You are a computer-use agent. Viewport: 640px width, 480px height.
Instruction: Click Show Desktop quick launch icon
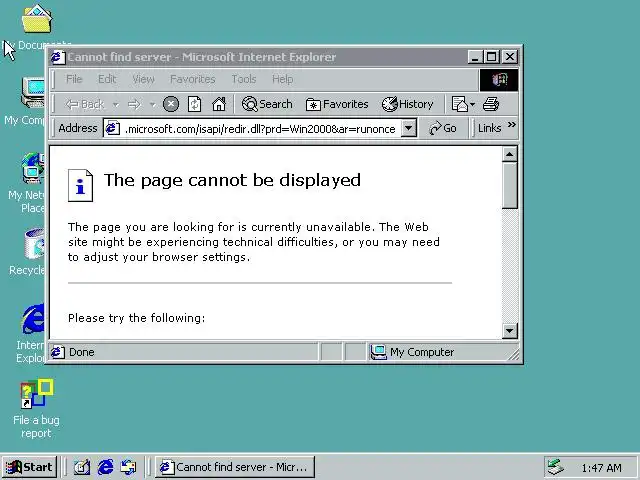pos(82,467)
